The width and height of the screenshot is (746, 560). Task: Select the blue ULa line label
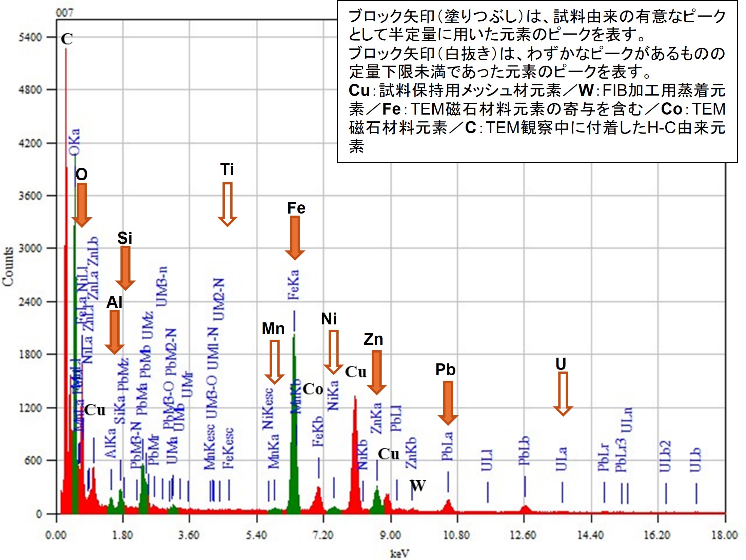pos(561,459)
